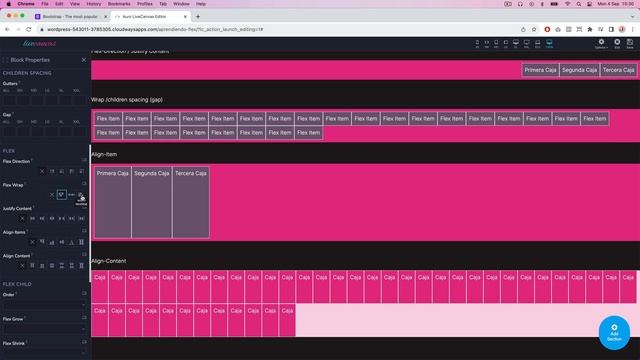Screen dimensions: 640x360
Task: Open the Options gear menu
Action: (601, 43)
